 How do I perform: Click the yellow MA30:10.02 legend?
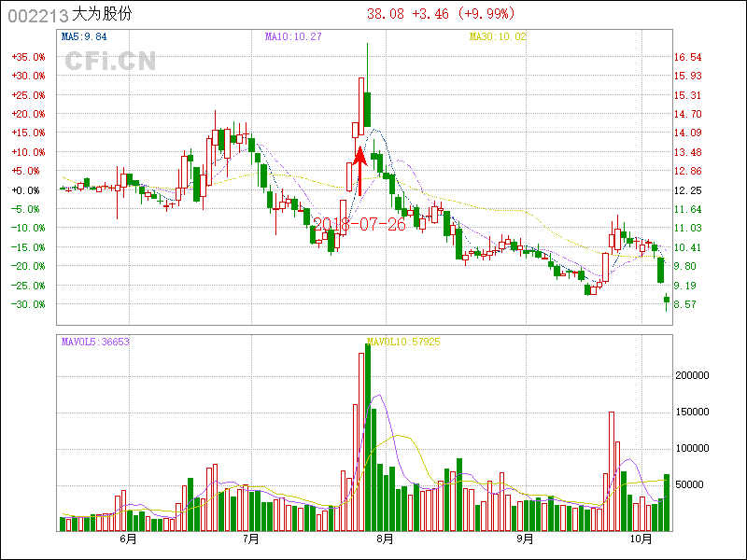point(498,37)
